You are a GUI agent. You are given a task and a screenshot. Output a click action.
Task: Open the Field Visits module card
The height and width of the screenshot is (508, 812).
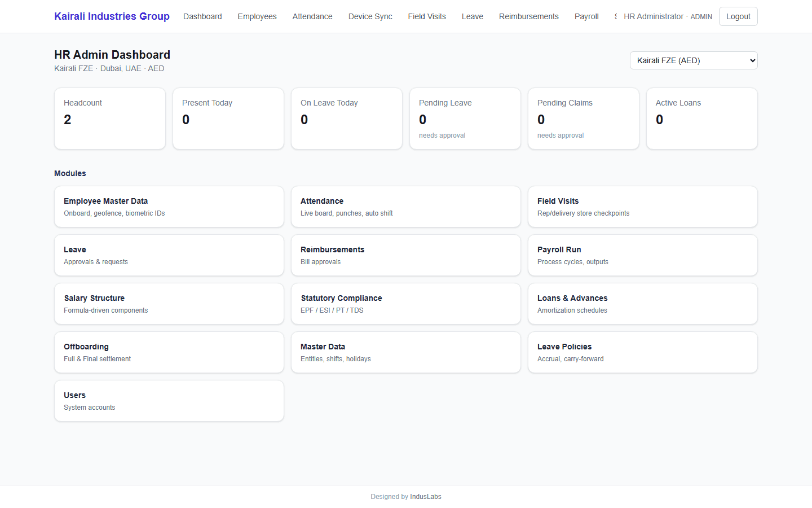pyautogui.click(x=643, y=207)
